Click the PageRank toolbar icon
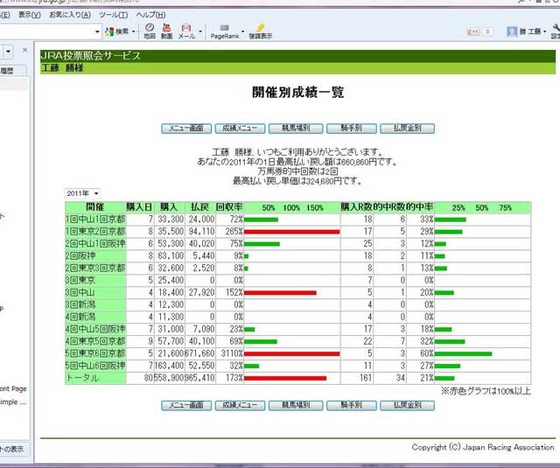The height and width of the screenshot is (468, 560). pos(225,32)
